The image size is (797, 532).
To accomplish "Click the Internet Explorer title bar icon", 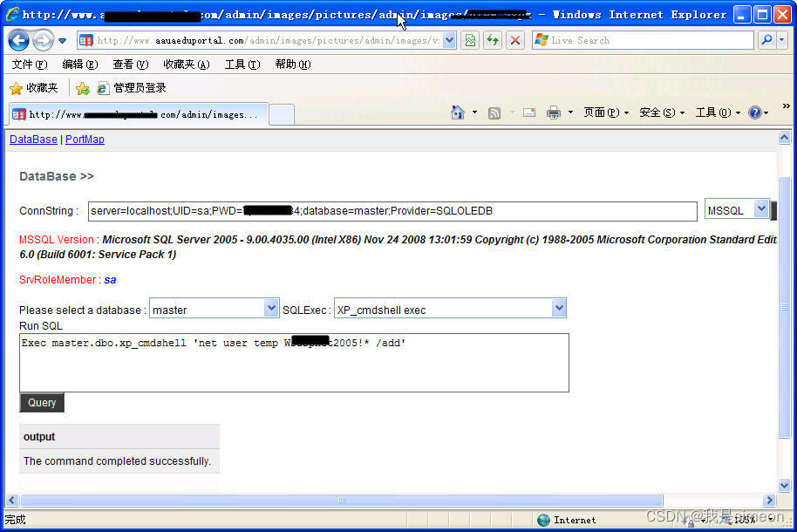I will coord(13,14).
